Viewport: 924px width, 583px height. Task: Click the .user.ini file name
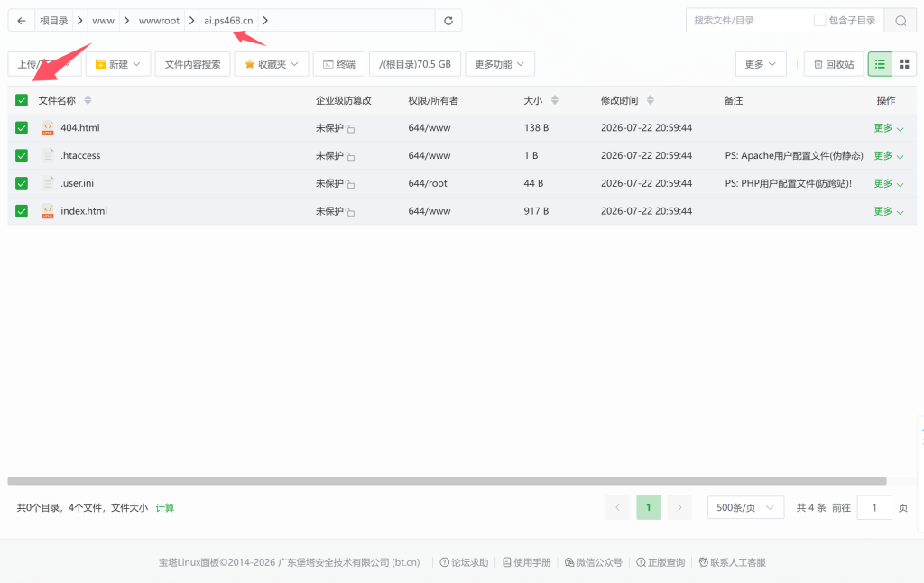78,183
